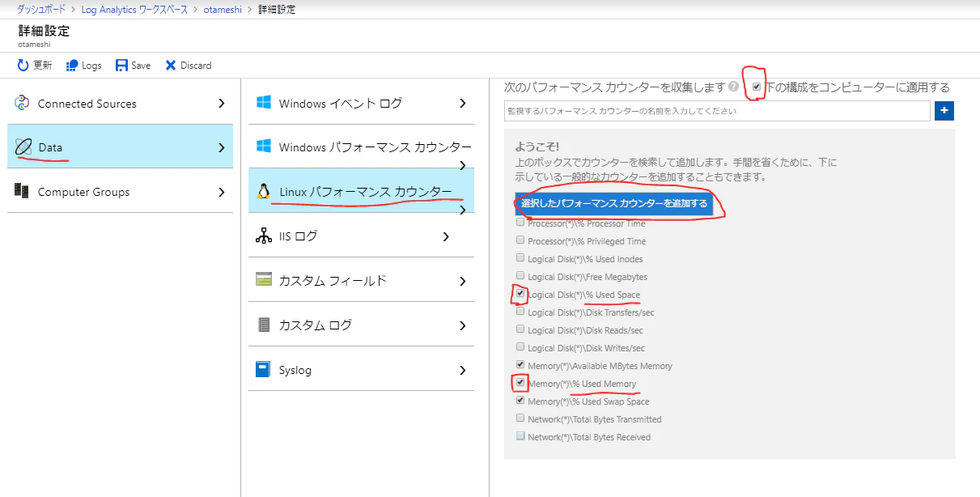Enable Logical Disk(*)\Disk Transfers/sec counter
Screen dimensions: 980x497
pos(519,312)
